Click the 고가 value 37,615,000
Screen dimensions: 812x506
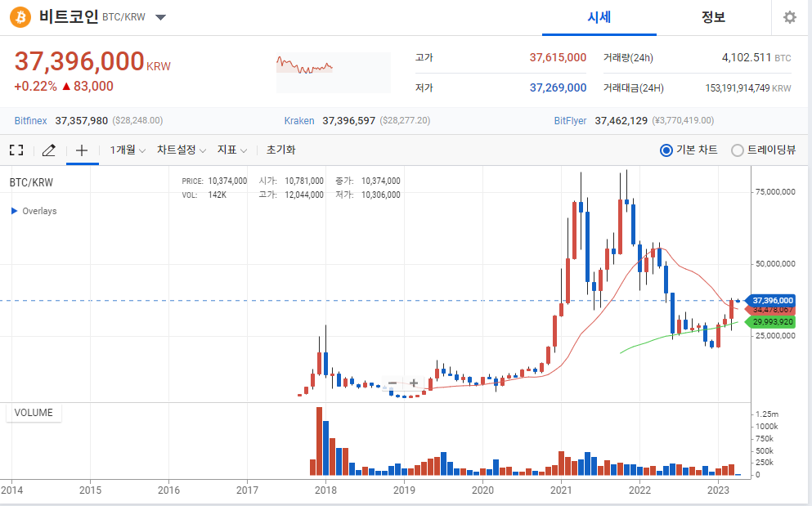point(558,57)
